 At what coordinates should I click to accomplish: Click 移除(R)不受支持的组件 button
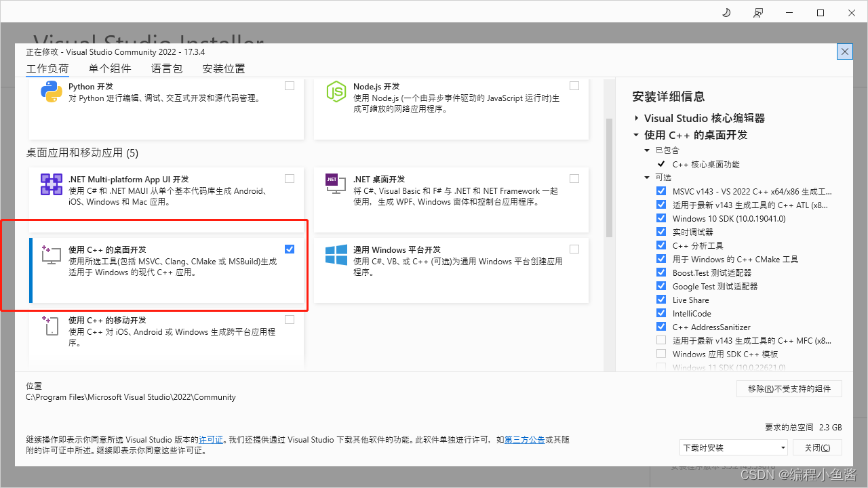[x=789, y=388]
